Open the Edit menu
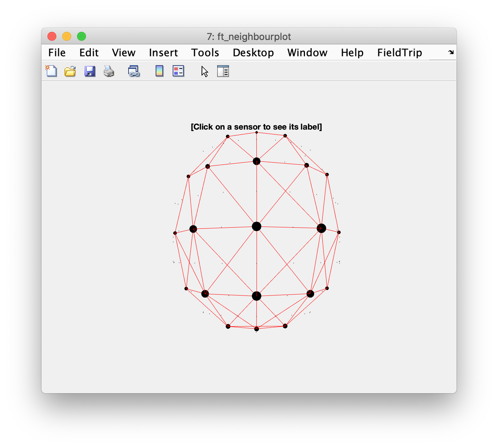This screenshot has height=448, width=498. pos(89,53)
